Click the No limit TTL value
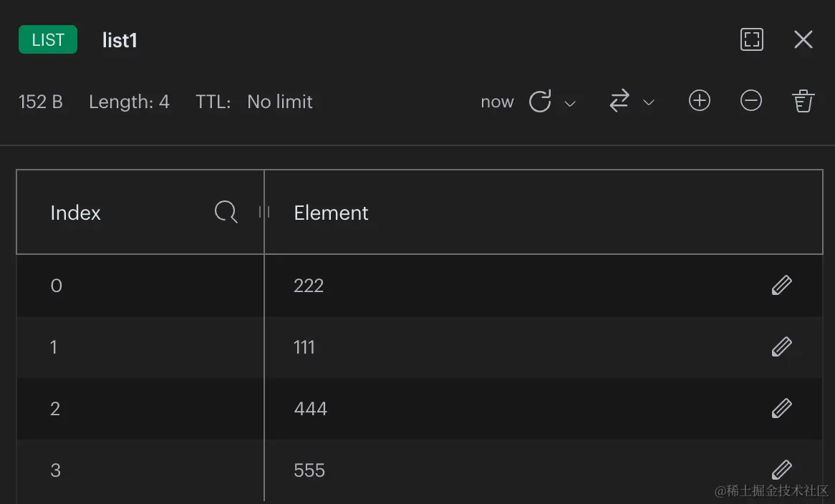Screen dimensions: 835x504 (x=279, y=102)
